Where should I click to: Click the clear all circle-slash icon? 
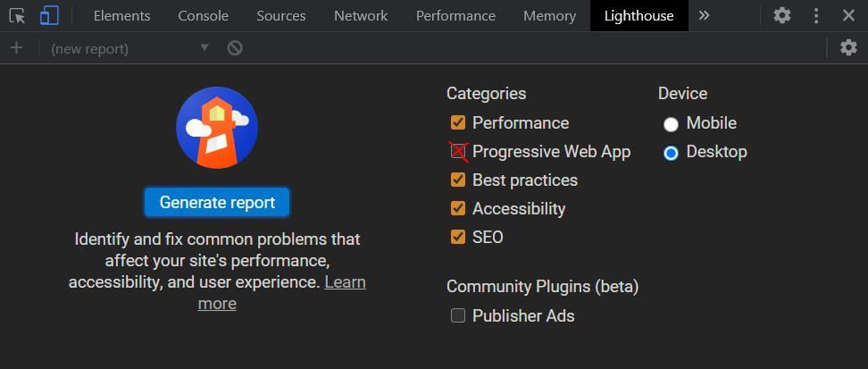(x=235, y=48)
